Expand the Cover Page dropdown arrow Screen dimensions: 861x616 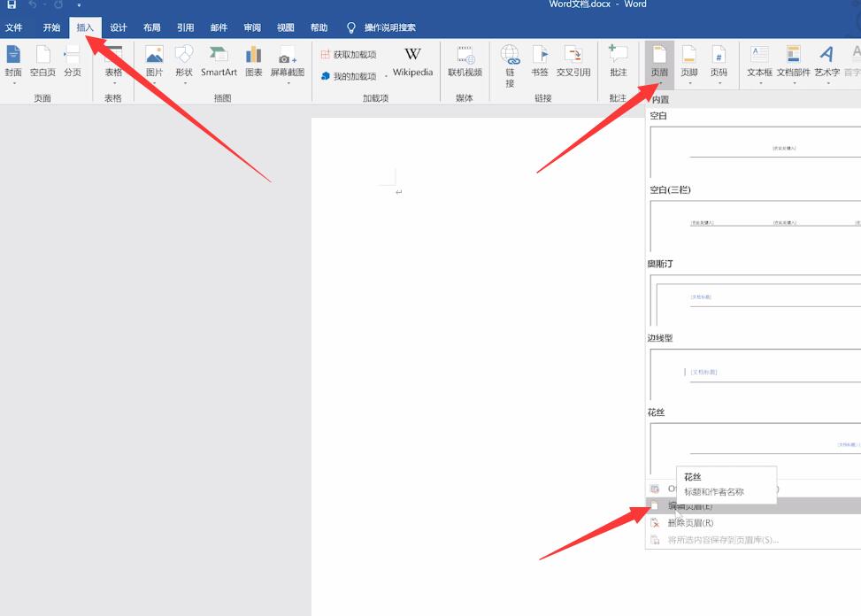[x=14, y=83]
